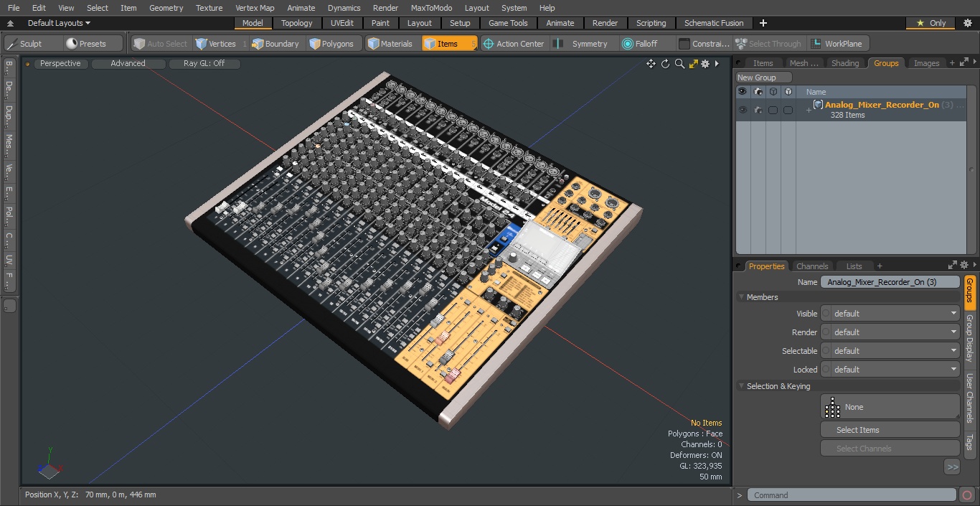Click the New Group button
Screen dimensions: 980x506
[x=764, y=78]
